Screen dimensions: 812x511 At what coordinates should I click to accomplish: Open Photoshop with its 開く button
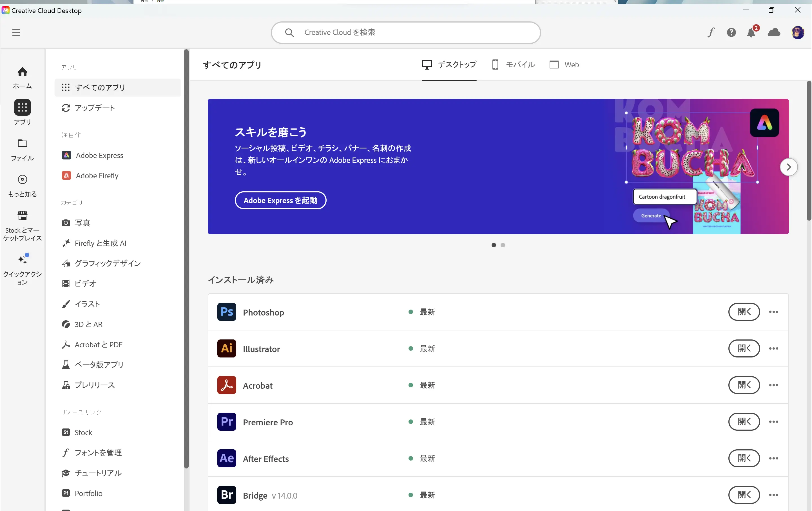[744, 312]
